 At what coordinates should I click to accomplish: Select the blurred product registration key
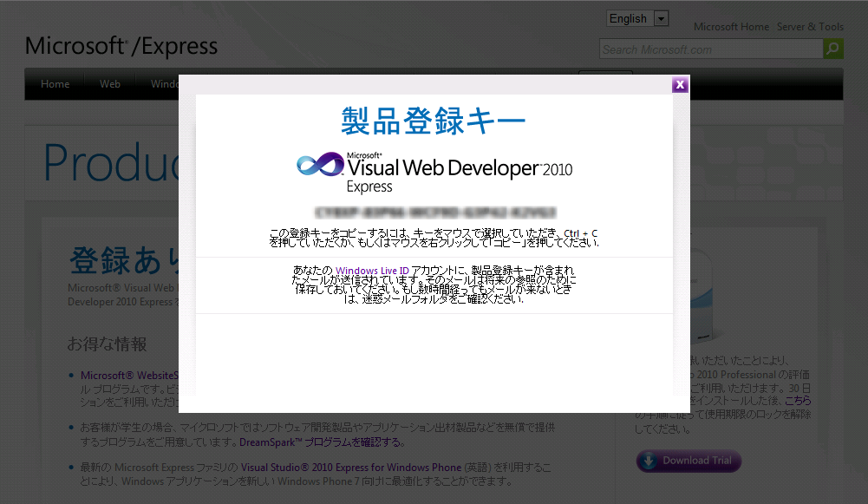(x=435, y=213)
